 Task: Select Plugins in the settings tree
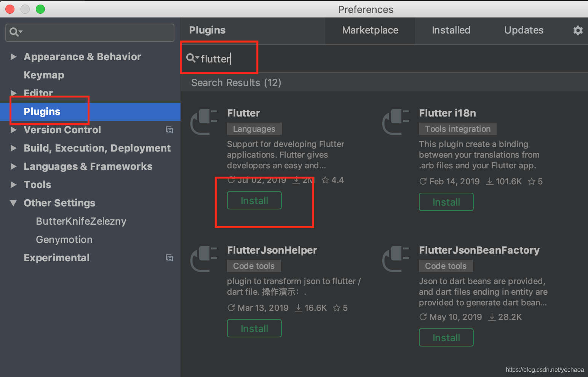point(90,112)
